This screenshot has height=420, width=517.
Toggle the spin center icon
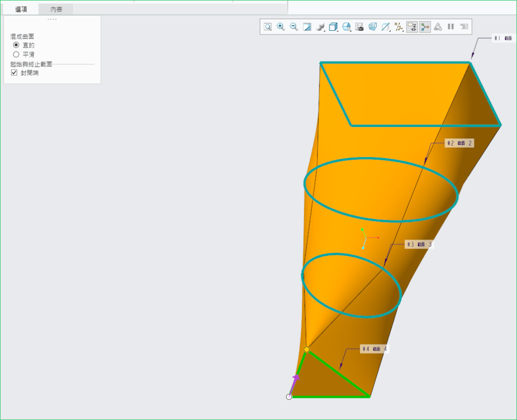(425, 27)
